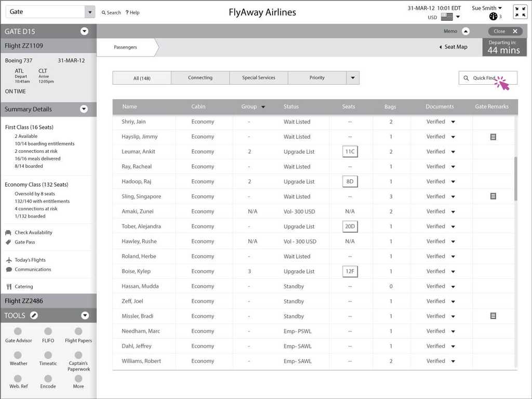Edit the Tools panel via pencil icon

(33, 315)
